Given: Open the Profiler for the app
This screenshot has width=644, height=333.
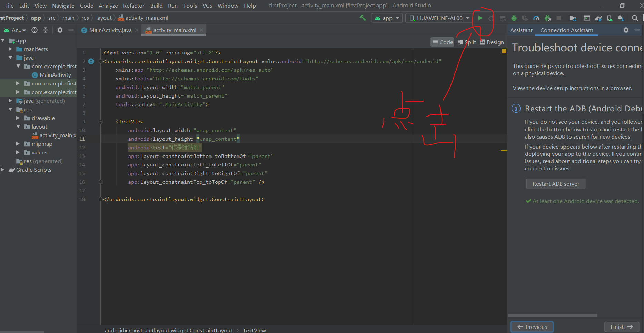Looking at the screenshot, I should click(536, 18).
